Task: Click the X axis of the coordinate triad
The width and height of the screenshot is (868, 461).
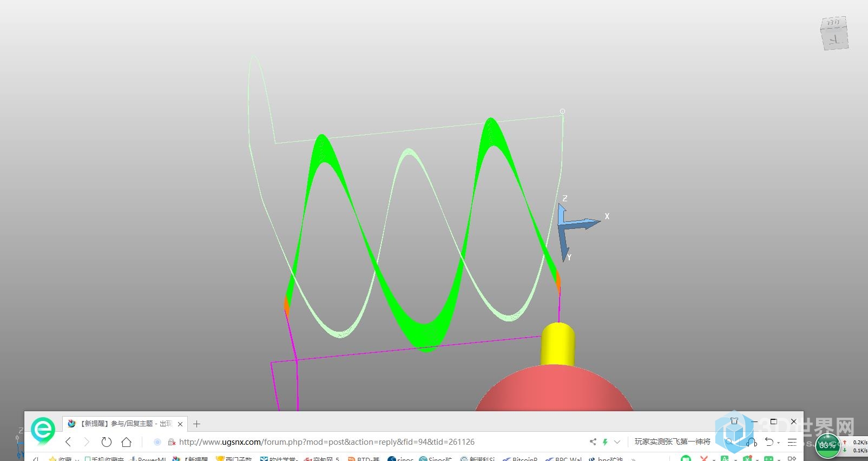Action: (582, 222)
